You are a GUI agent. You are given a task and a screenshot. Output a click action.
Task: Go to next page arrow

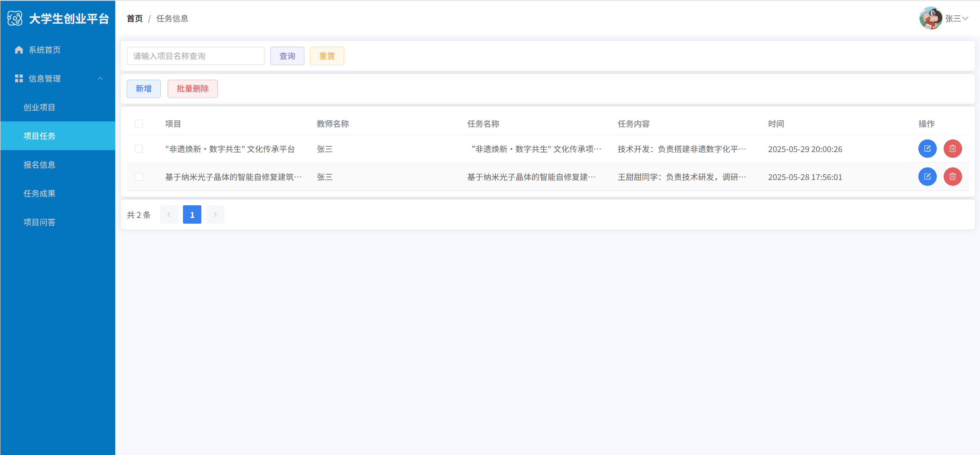(x=215, y=214)
